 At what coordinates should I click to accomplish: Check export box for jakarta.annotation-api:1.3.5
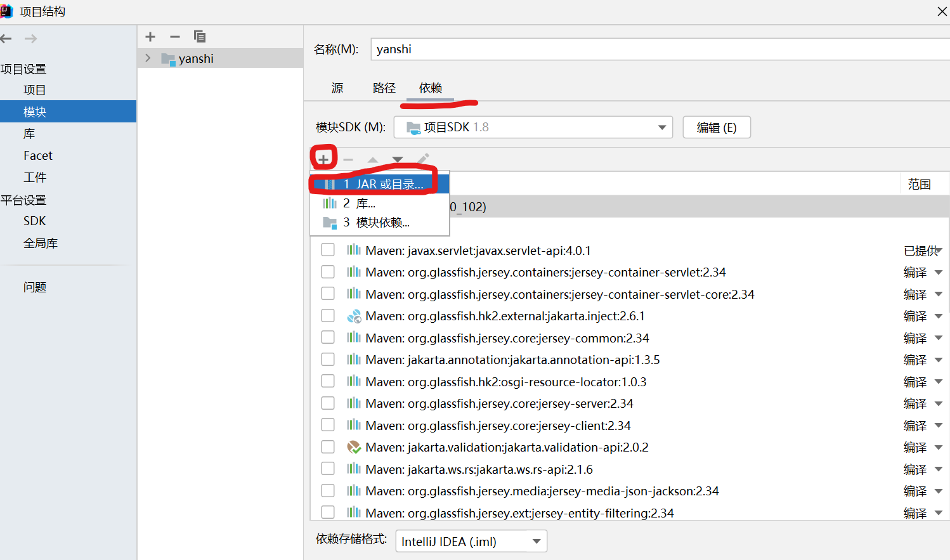click(x=328, y=359)
